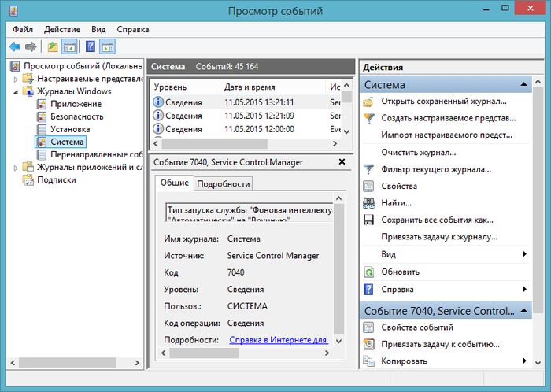551x392 pixels.
Task: Click the Event Properties icon in Actions
Action: 368,327
